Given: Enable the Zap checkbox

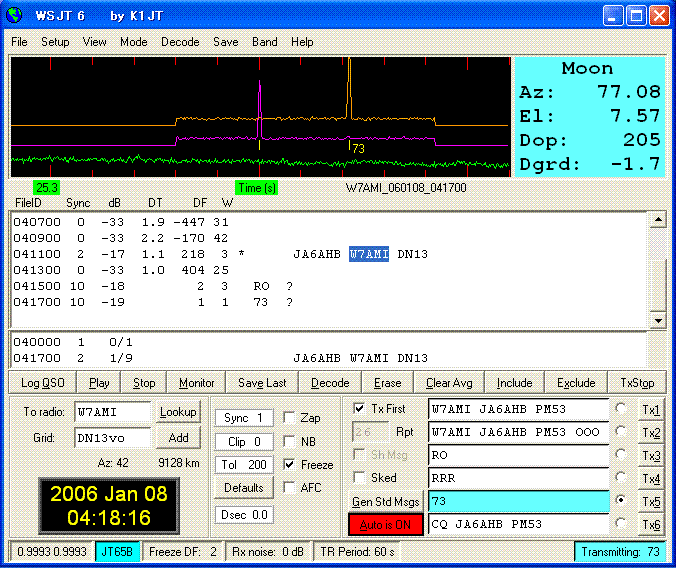Looking at the screenshot, I should coord(290,418).
